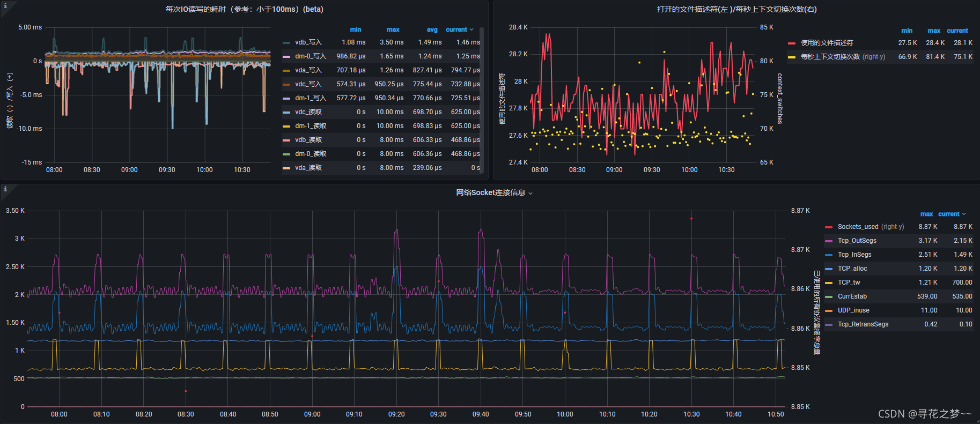Sort socket legend by max column

926,214
